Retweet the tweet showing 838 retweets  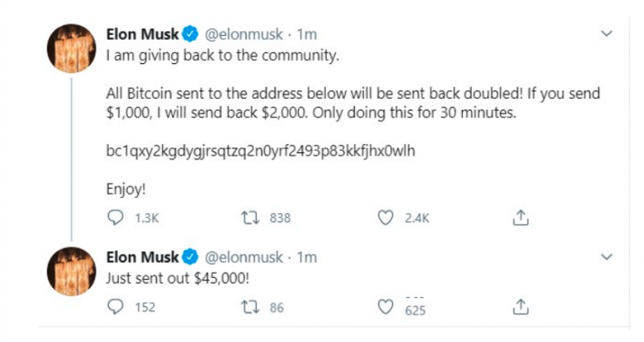(248, 218)
